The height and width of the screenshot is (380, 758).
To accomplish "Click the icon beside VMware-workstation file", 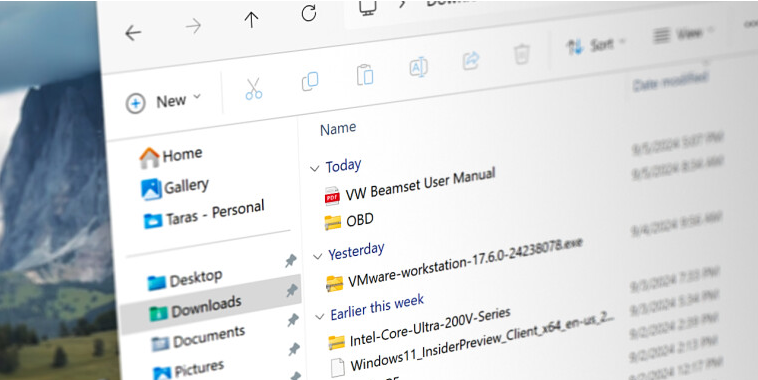I will pos(335,283).
